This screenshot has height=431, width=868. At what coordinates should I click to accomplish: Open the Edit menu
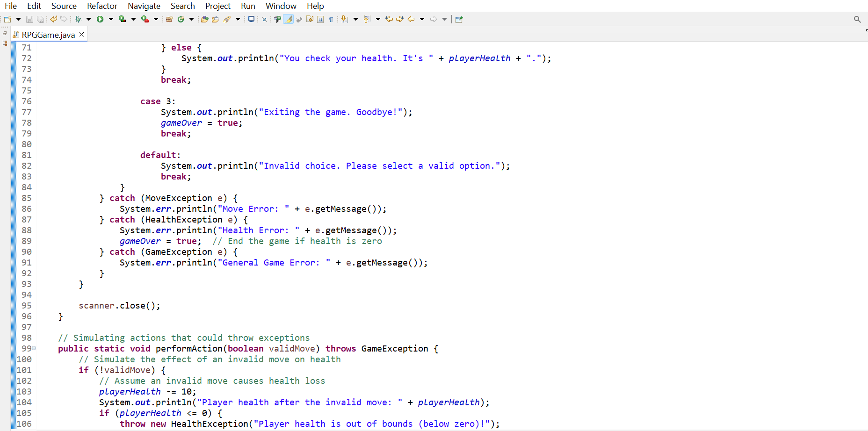34,6
